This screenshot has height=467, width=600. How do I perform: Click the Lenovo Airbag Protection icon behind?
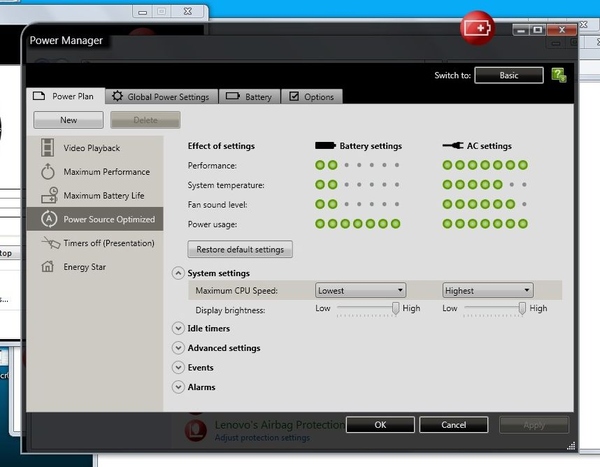(196, 430)
